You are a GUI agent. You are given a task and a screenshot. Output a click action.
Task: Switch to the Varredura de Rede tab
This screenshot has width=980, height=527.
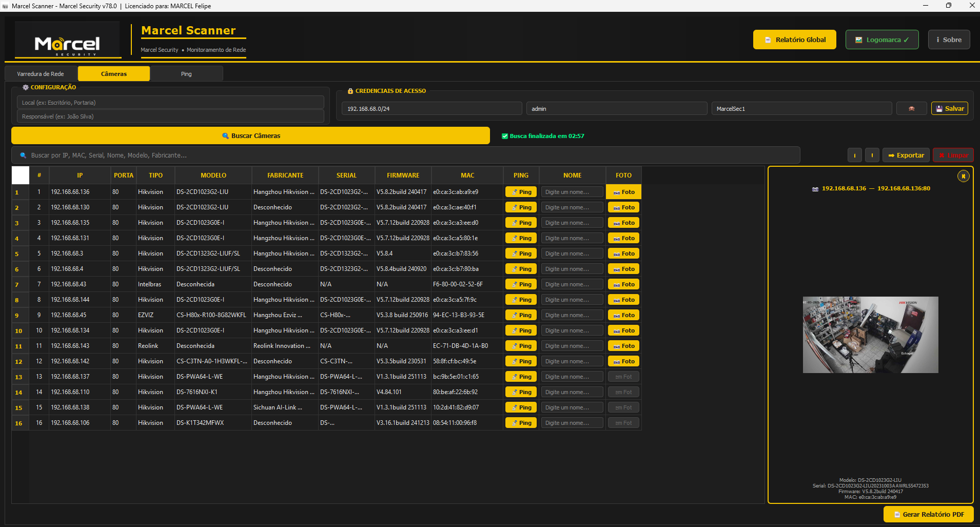[41, 74]
